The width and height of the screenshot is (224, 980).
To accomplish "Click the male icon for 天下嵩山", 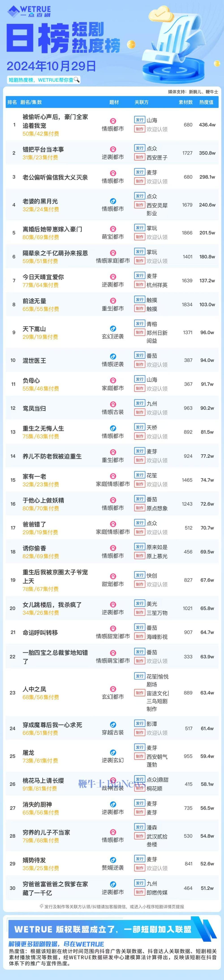I will [113, 328].
